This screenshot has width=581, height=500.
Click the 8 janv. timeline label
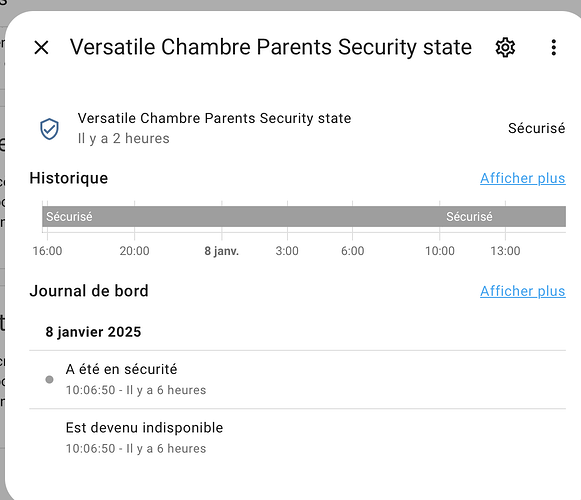[222, 251]
